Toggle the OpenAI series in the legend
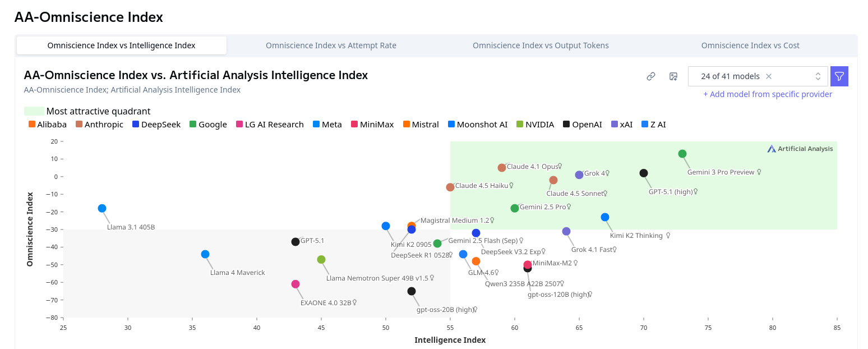The image size is (868, 349). pos(582,125)
